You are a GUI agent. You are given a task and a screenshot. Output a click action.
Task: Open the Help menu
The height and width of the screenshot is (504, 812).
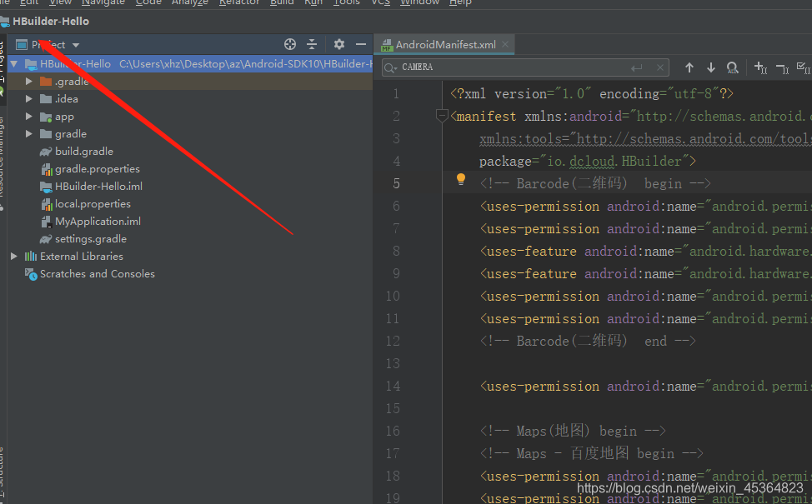[x=460, y=2]
